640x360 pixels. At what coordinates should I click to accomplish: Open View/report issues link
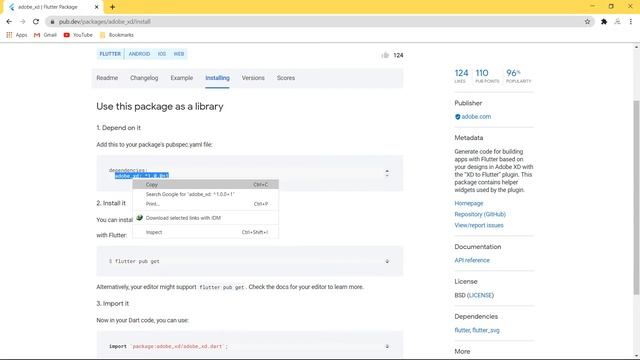click(x=479, y=225)
